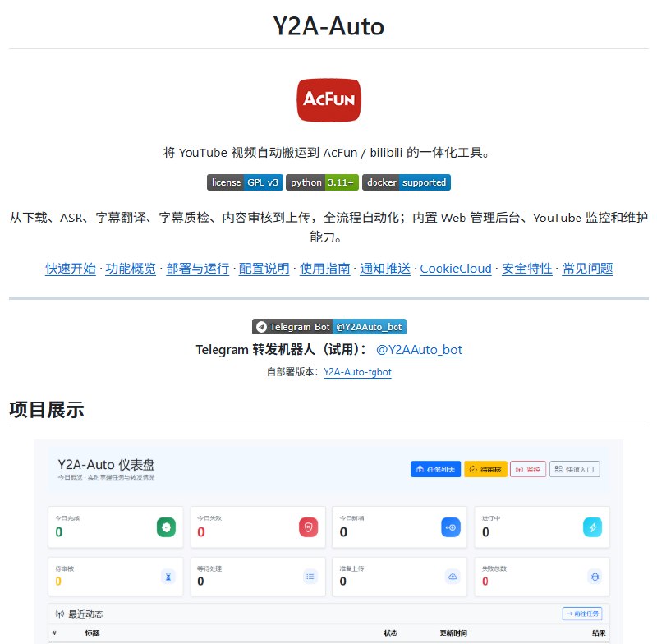
Task: Open the 使用指南 link
Action: tap(324, 268)
